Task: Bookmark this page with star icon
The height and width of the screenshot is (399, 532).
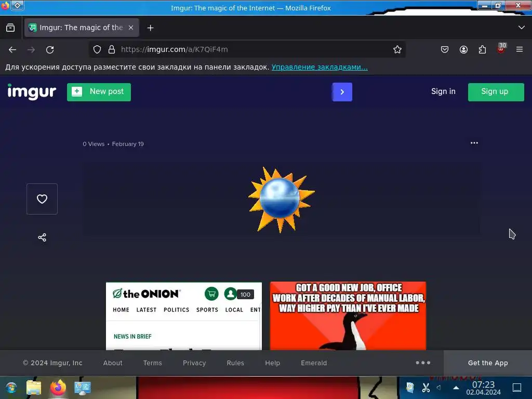Action: (x=397, y=49)
